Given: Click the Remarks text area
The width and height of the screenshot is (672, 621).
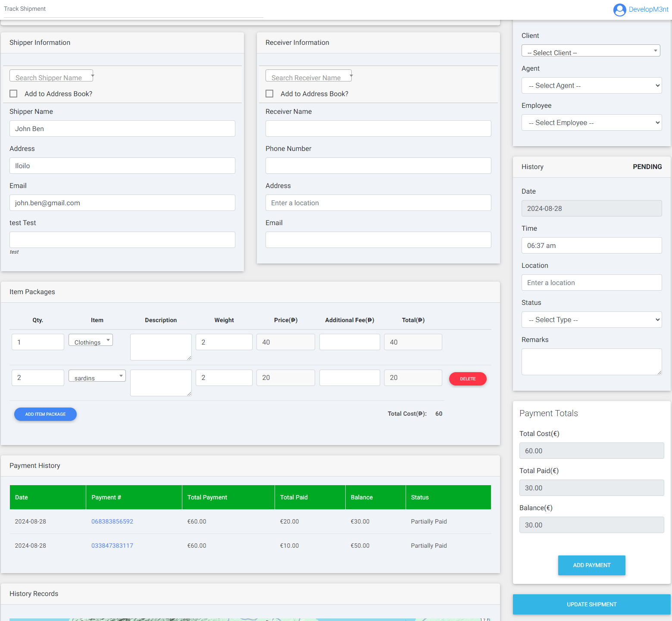Looking at the screenshot, I should click(591, 361).
